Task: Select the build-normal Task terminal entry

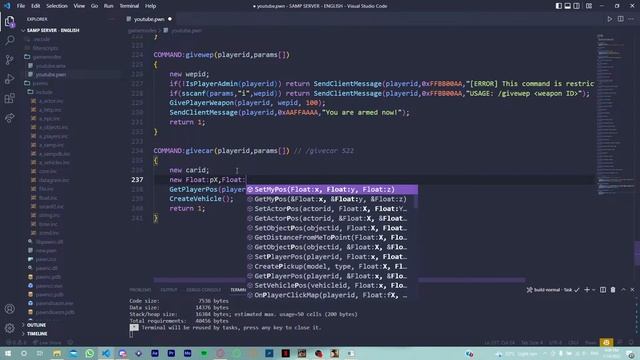Action: tap(553, 290)
